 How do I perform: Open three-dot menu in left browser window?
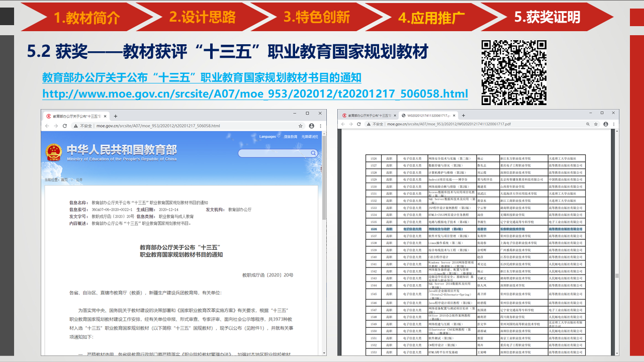[321, 126]
